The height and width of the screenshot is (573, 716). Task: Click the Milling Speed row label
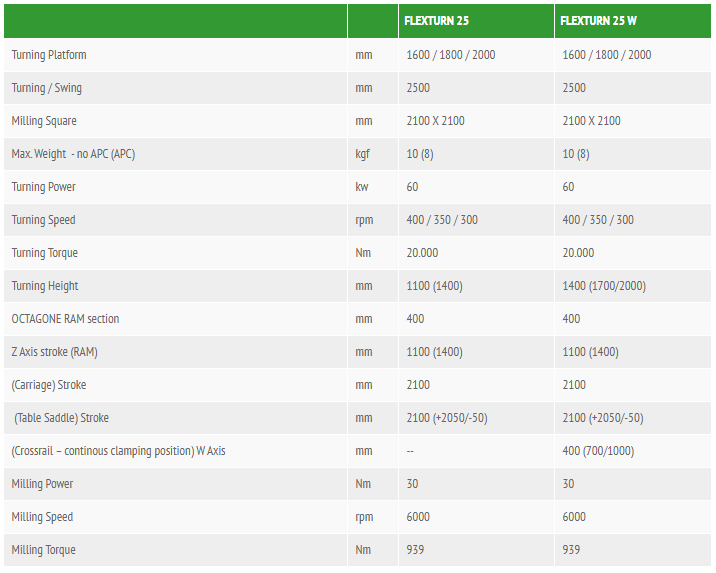[42, 517]
